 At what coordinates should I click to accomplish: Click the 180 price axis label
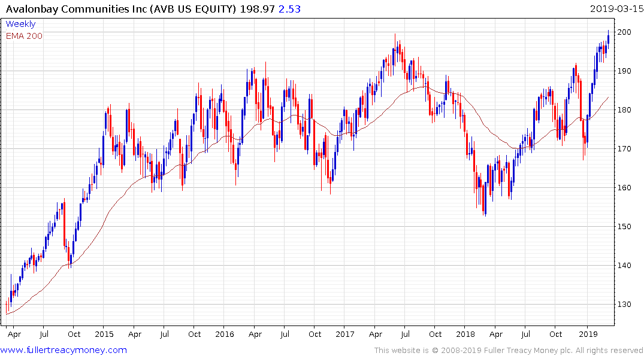[624, 110]
